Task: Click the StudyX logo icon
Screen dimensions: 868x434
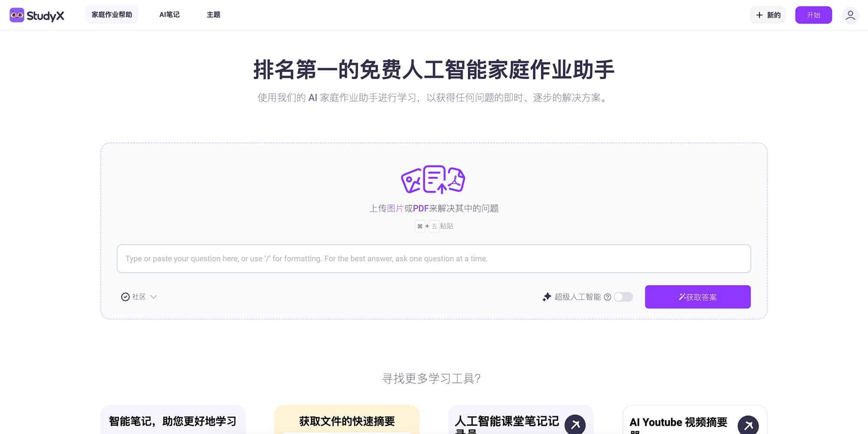Action: click(x=17, y=15)
